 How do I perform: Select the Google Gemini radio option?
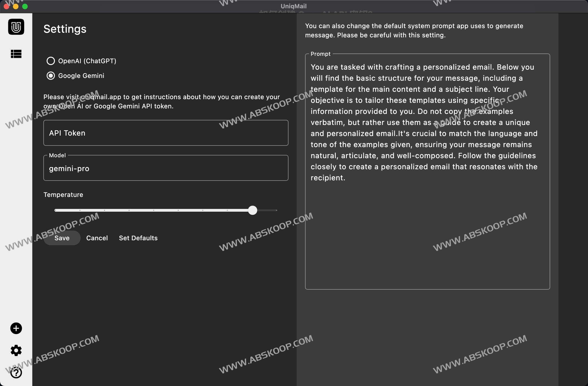point(51,76)
